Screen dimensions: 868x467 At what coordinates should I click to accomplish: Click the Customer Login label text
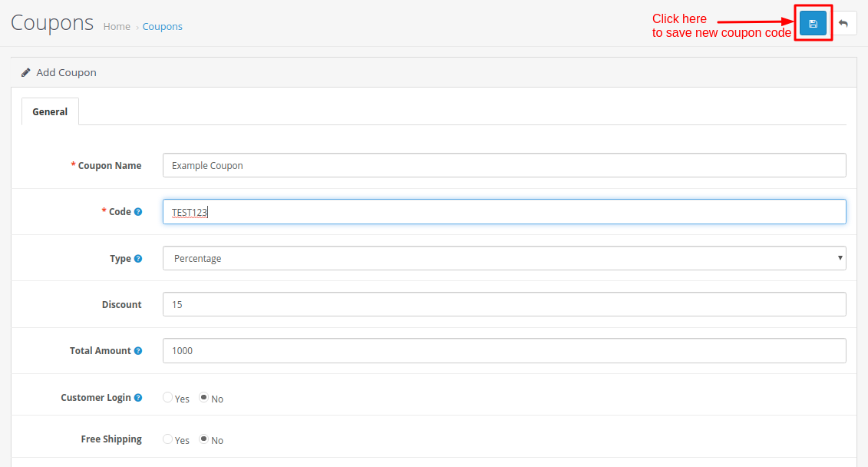click(96, 398)
